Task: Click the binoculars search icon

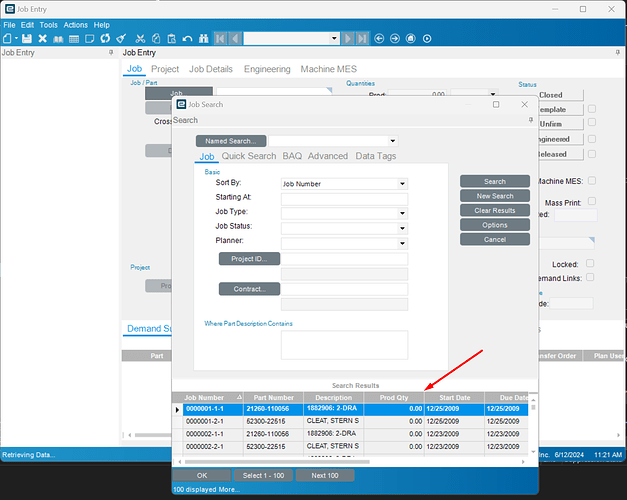Action: pos(203,38)
